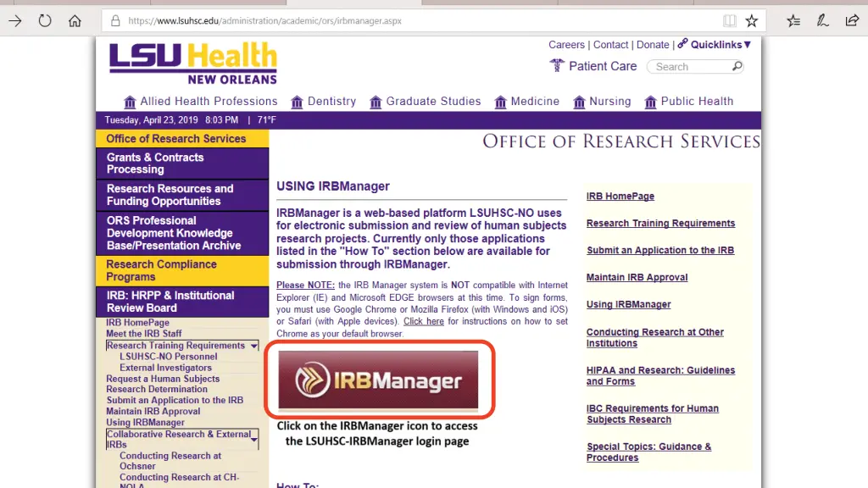Viewport: 868px width, 488px height.
Task: Open Submit an Application right-side link
Action: (660, 251)
